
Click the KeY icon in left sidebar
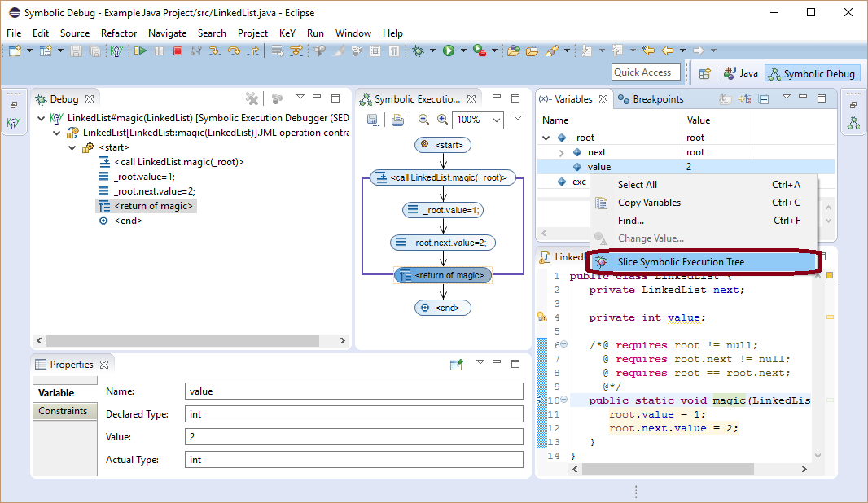13,124
